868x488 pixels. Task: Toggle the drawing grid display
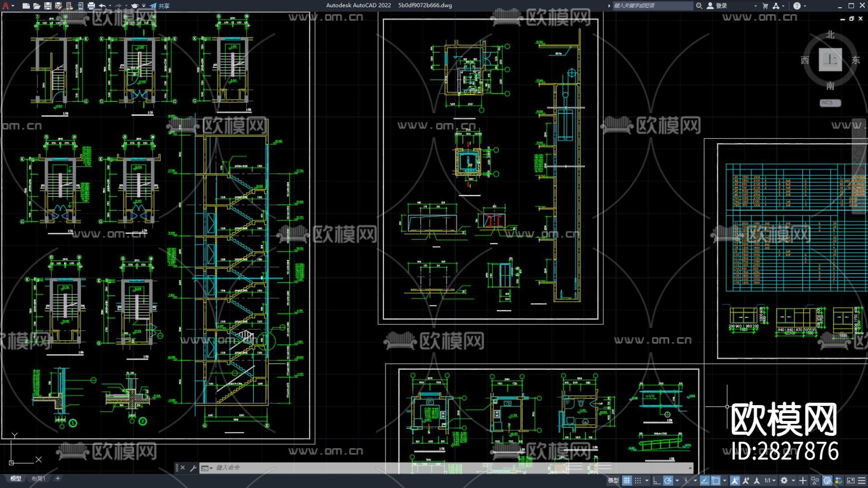coord(627,480)
